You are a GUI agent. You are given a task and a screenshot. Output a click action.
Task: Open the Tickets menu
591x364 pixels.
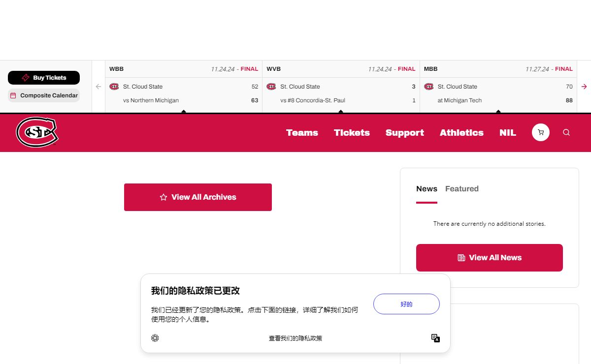click(x=352, y=133)
